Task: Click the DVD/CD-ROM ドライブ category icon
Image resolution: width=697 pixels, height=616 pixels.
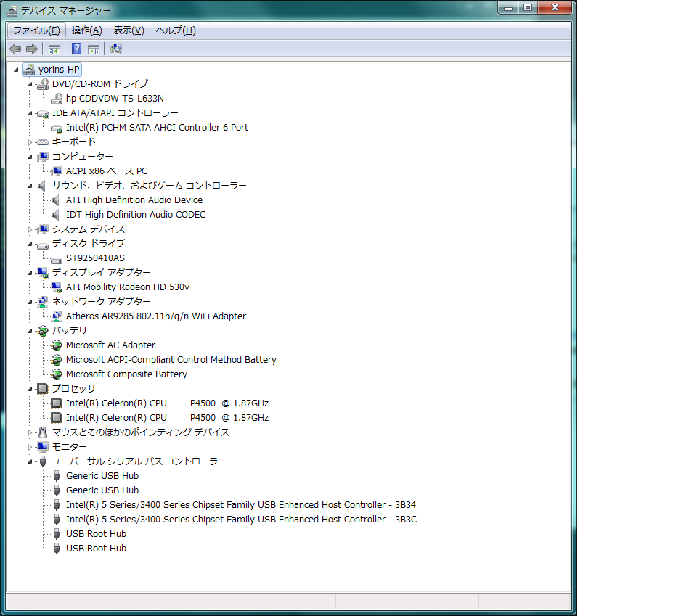Action: 43,84
